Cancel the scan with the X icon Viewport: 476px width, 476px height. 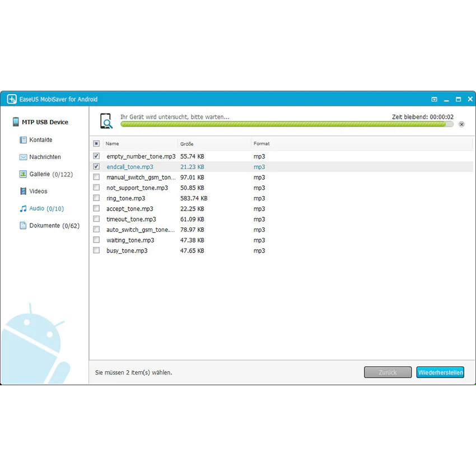click(461, 124)
